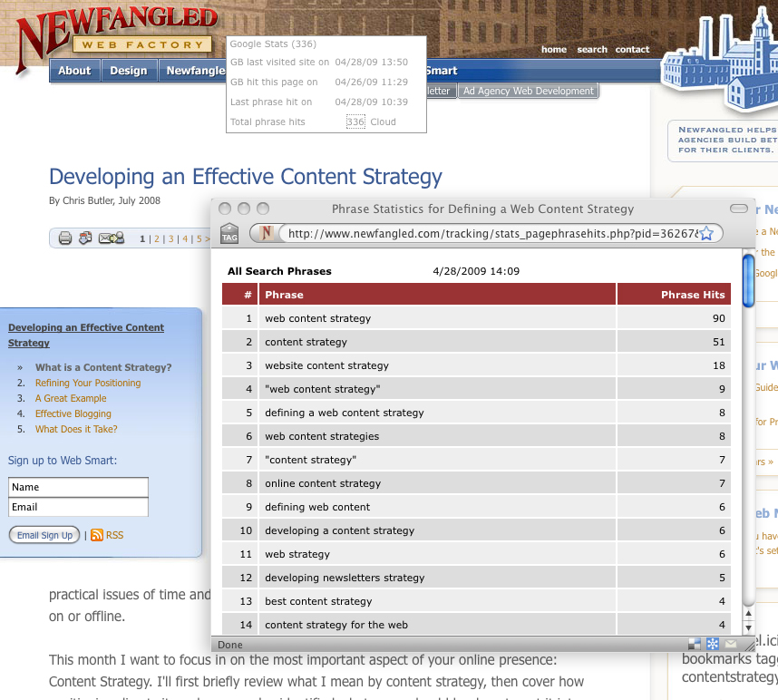Click the scroll up arrow in the popup
The height and width of the screenshot is (700, 778).
point(748,613)
